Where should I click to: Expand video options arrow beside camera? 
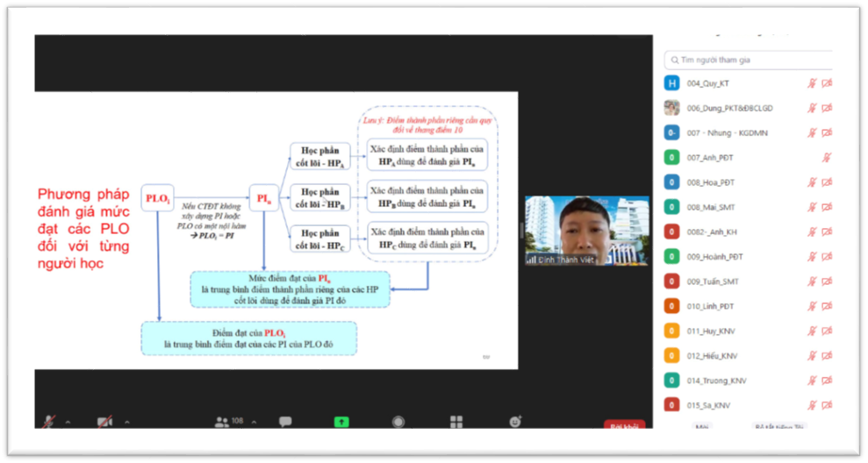click(126, 422)
